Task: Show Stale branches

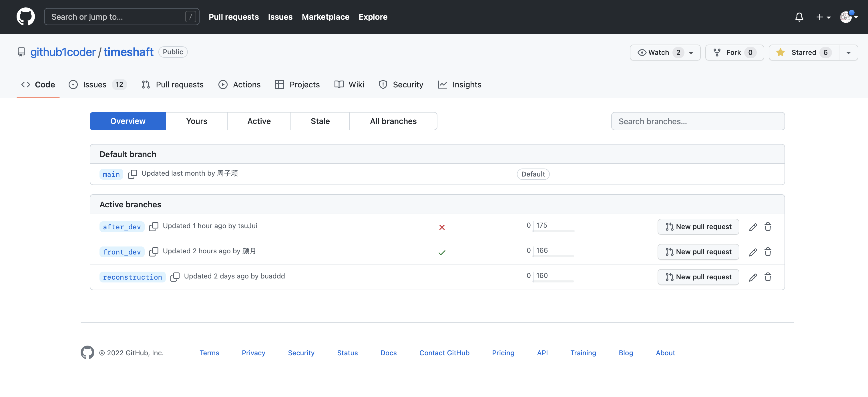Action: pos(320,121)
